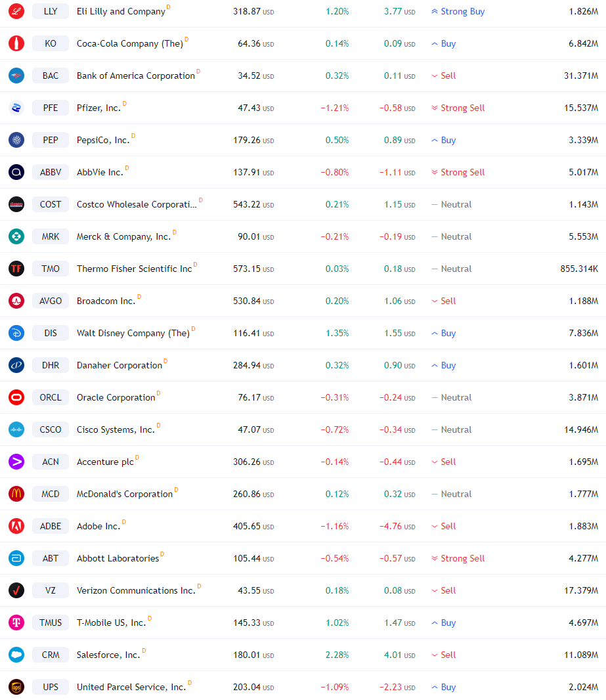
Task: Open Thermo Fisher Scientific Inc link
Action: [135, 269]
